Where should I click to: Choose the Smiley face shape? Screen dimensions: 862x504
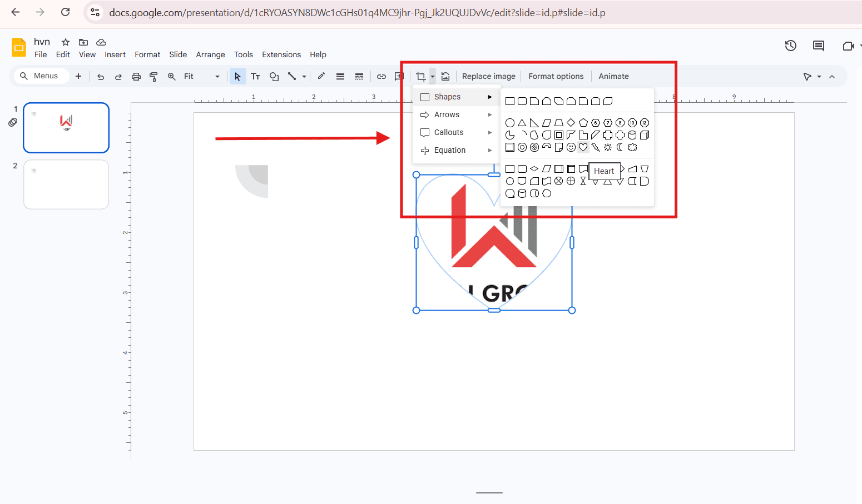point(571,147)
